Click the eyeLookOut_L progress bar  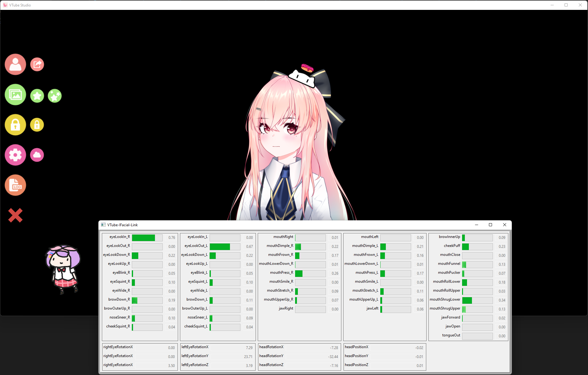[225, 247]
